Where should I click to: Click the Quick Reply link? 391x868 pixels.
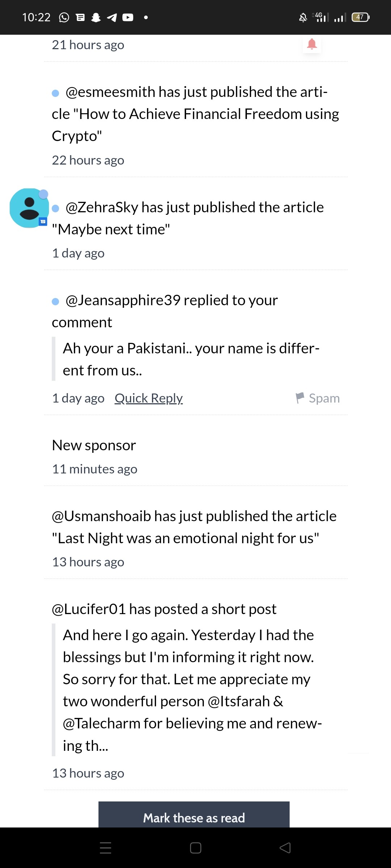tap(148, 398)
